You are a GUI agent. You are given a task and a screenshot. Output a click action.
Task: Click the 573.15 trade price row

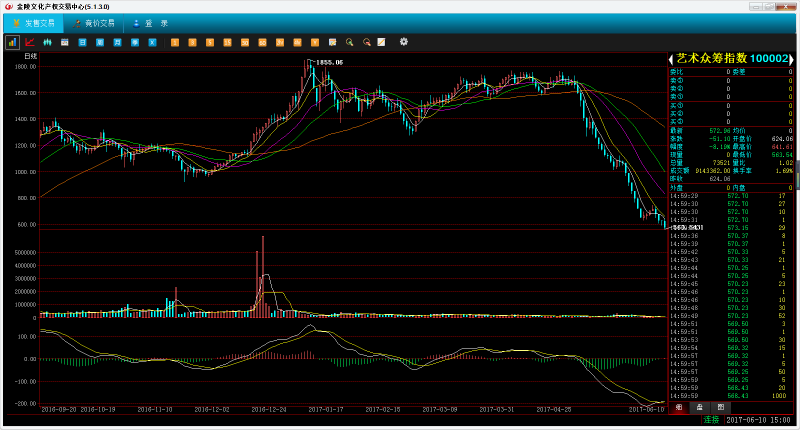point(731,228)
